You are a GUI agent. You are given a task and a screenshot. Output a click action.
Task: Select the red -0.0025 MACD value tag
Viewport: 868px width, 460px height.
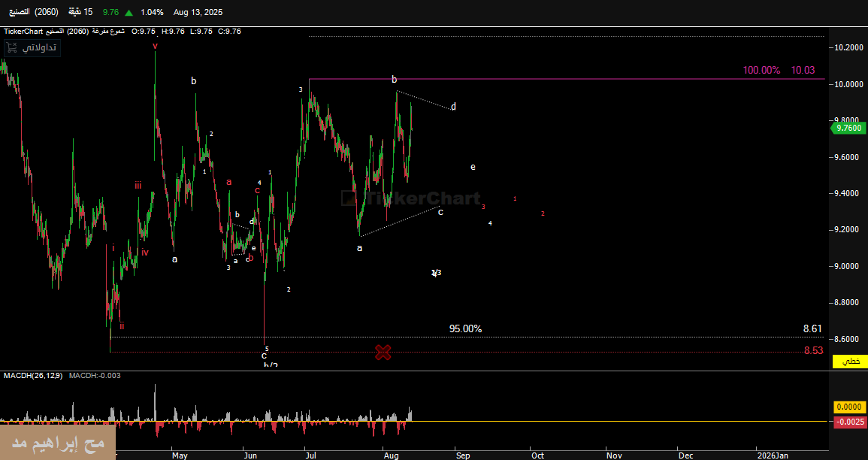tap(850, 422)
